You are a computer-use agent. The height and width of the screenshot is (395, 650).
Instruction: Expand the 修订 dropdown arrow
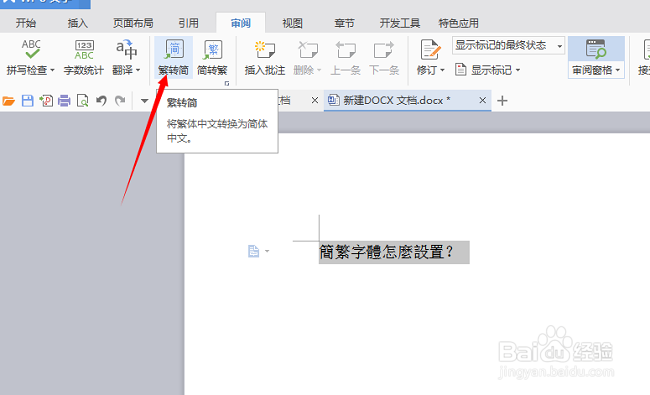coord(442,70)
